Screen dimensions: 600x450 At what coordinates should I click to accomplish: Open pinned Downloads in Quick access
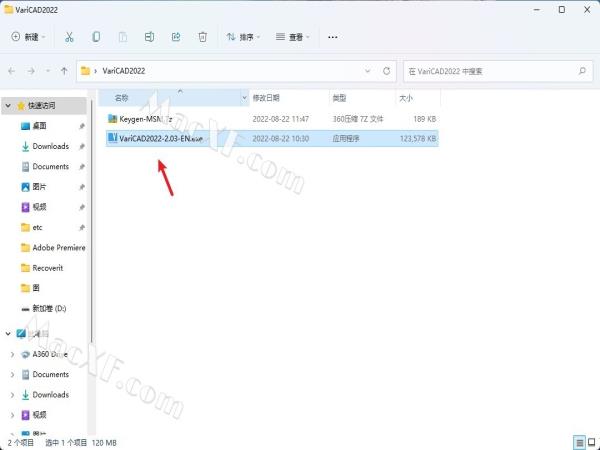pos(51,146)
